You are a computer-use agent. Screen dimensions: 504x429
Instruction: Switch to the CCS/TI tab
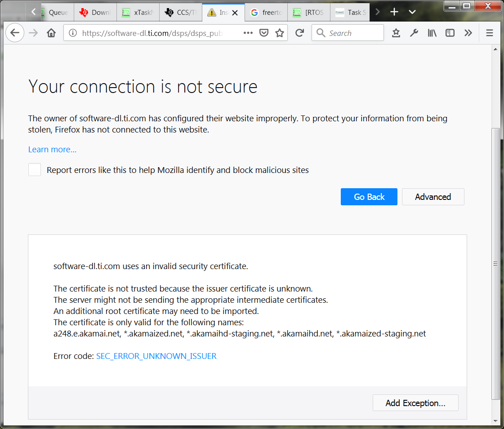(x=181, y=13)
